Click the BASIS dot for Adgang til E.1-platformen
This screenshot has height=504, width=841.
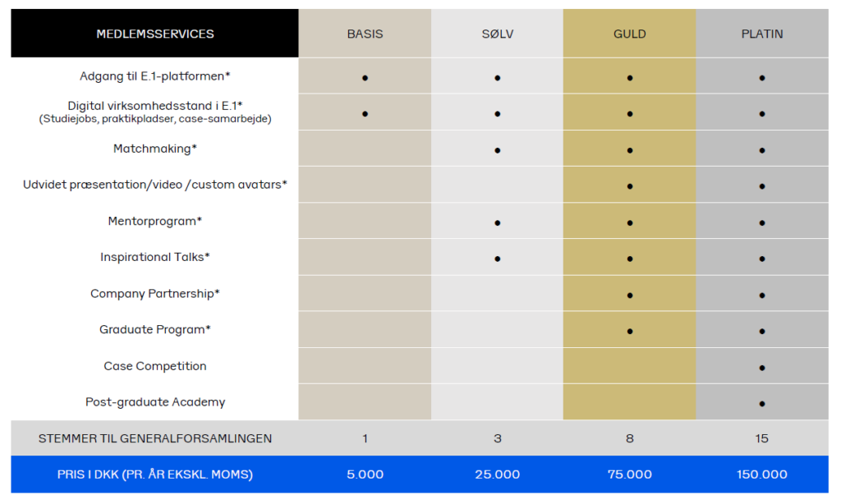point(365,78)
